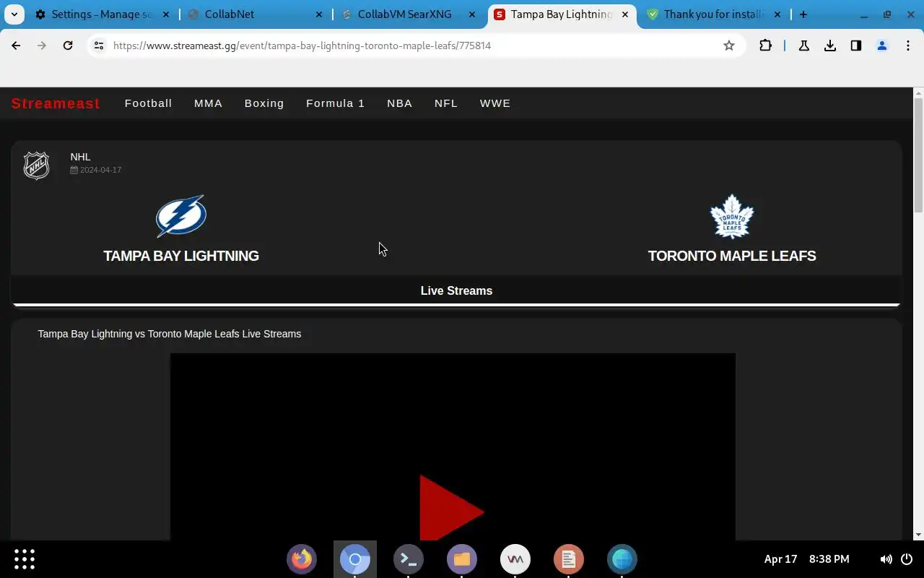
Task: Open the NBA menu item
Action: coord(399,103)
